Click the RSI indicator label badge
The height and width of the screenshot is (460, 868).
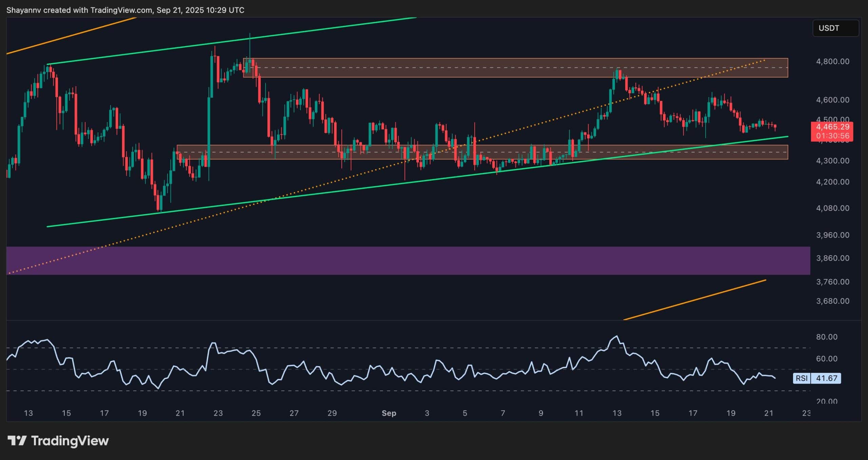[x=802, y=378]
